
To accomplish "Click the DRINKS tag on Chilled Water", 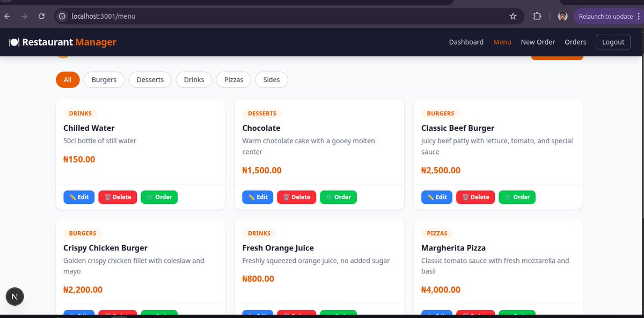I will tap(80, 114).
